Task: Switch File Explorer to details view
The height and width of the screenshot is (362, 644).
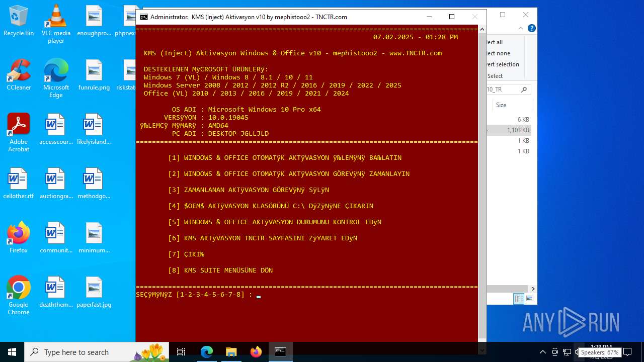Action: 519,299
